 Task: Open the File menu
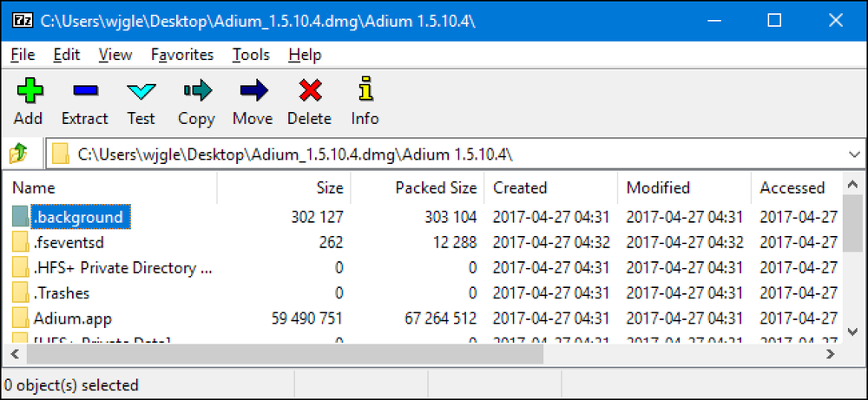click(23, 55)
